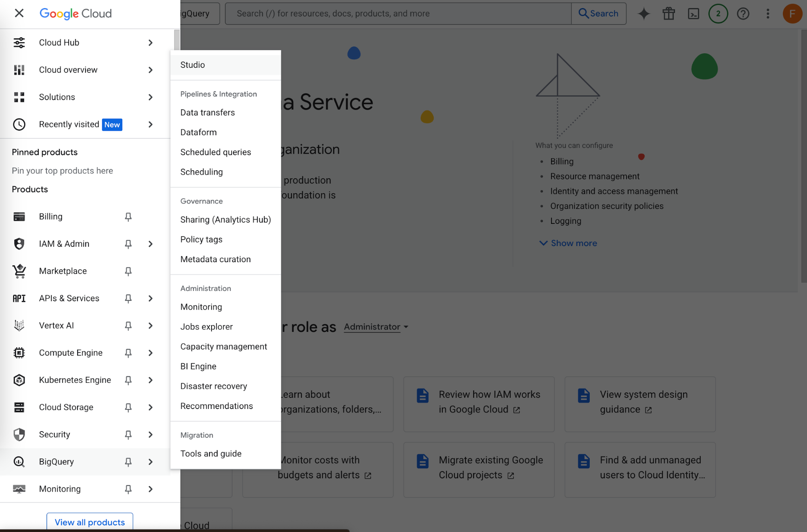Viewport: 807px width, 532px height.
Task: Open Sharing (Analytics Hub) menu item
Action: pyautogui.click(x=225, y=219)
